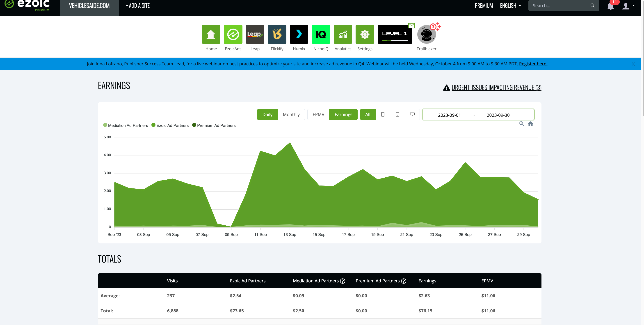
Task: Click total visits value 6,888
Action: click(173, 311)
